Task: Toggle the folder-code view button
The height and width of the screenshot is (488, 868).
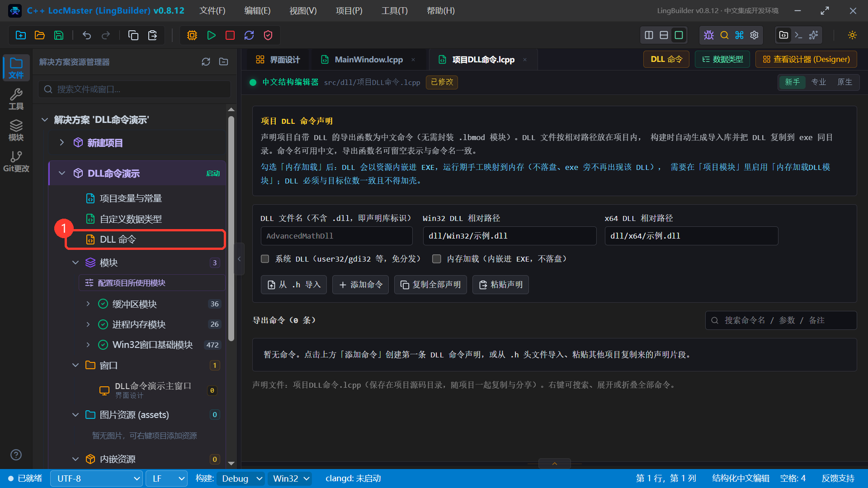Action: [x=784, y=35]
